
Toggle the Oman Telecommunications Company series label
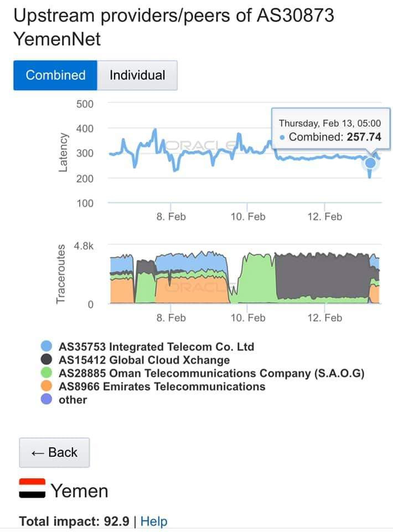click(x=211, y=374)
